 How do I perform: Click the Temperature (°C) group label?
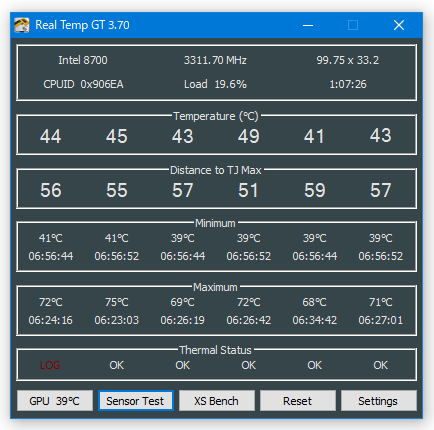pyautogui.click(x=216, y=116)
